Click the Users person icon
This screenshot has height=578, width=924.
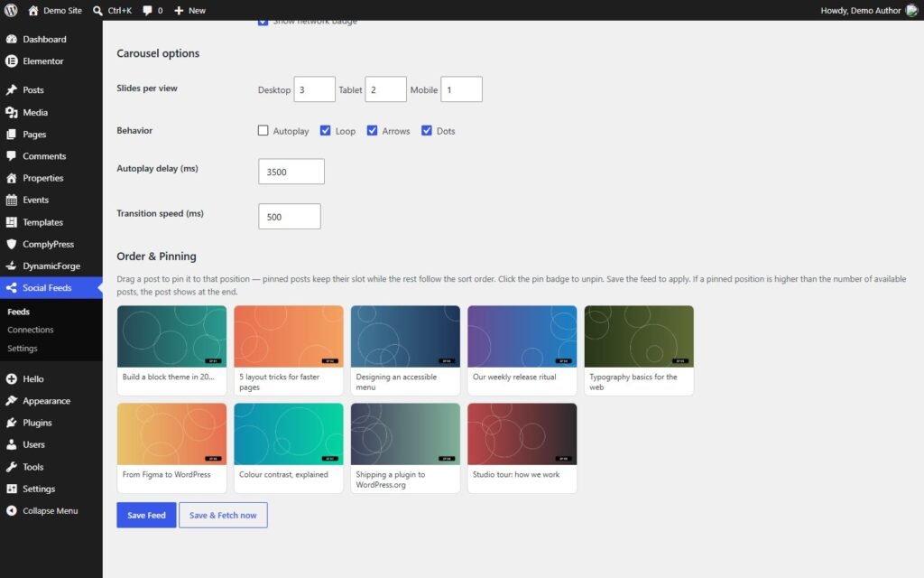pyautogui.click(x=11, y=444)
